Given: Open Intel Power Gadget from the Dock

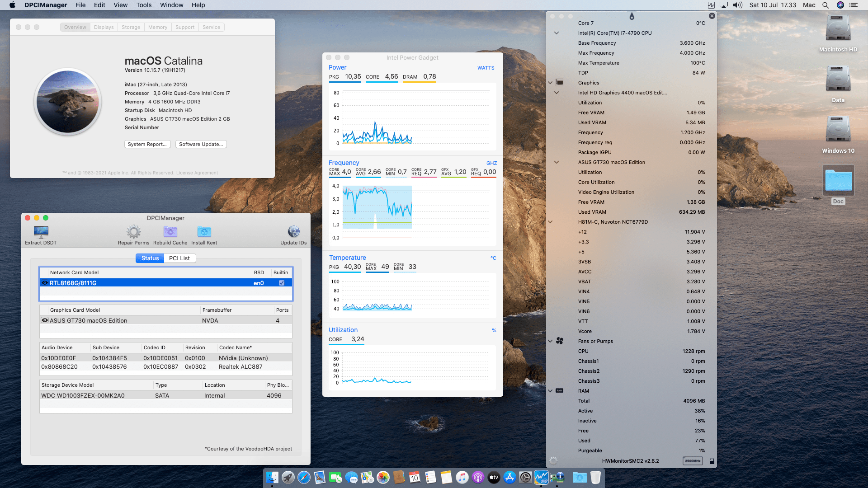Looking at the screenshot, I should tap(541, 477).
